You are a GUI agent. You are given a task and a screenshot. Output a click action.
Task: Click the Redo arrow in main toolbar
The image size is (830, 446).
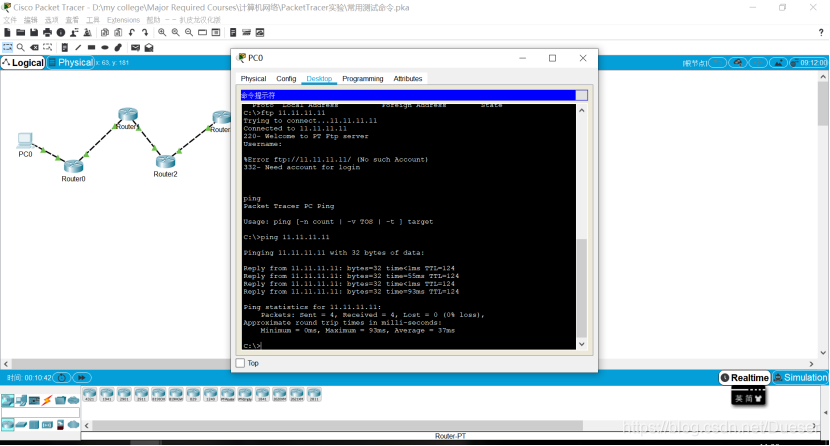point(145,33)
